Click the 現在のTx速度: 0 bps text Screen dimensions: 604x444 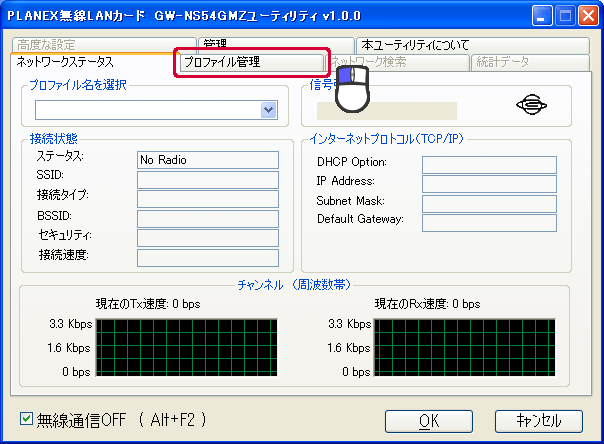pos(148,304)
